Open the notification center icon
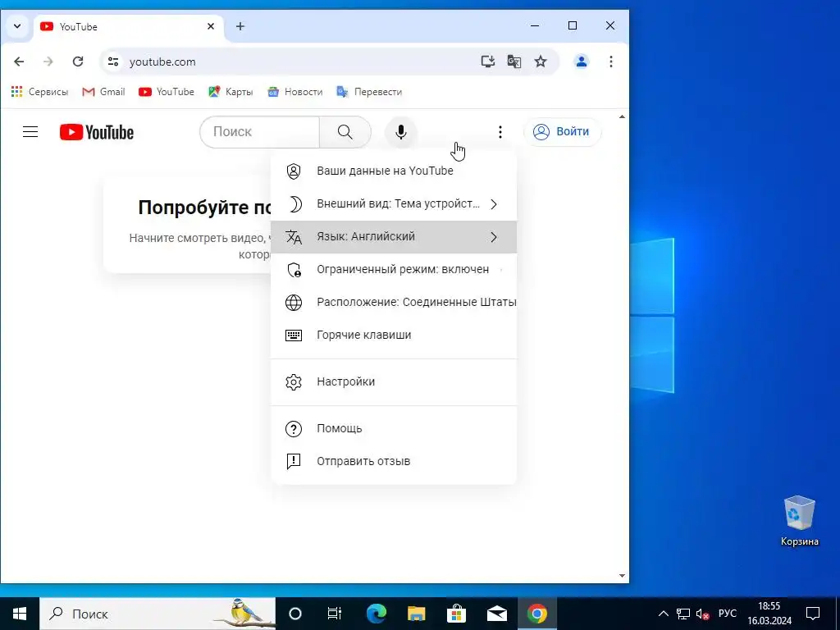840x630 pixels. coord(813,614)
